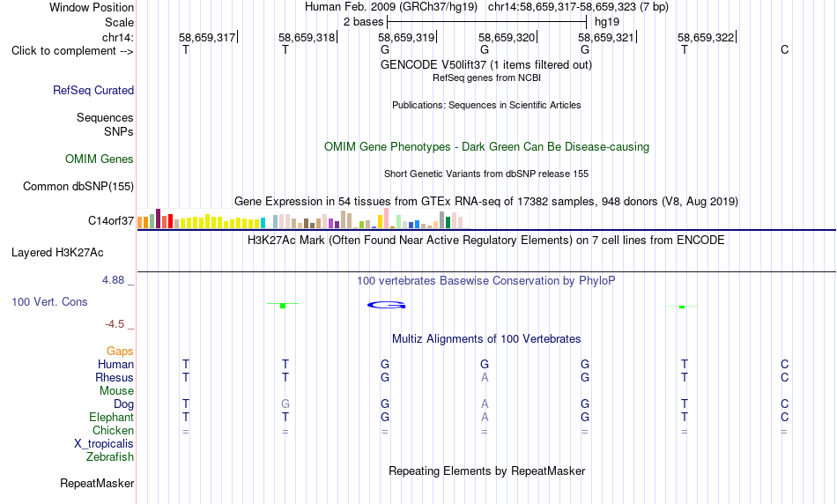Open the Layered H3K27Ac track label

57,253
